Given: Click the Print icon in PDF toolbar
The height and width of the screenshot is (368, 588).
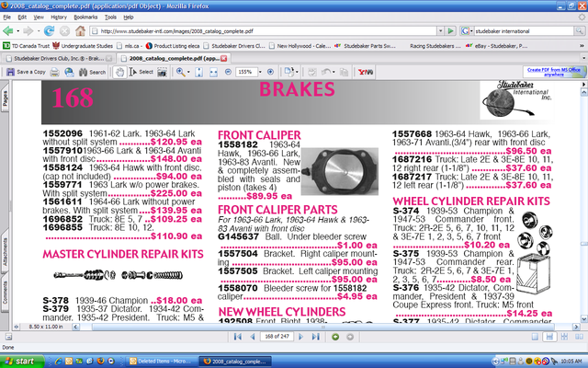Looking at the screenshot, I should click(x=55, y=72).
